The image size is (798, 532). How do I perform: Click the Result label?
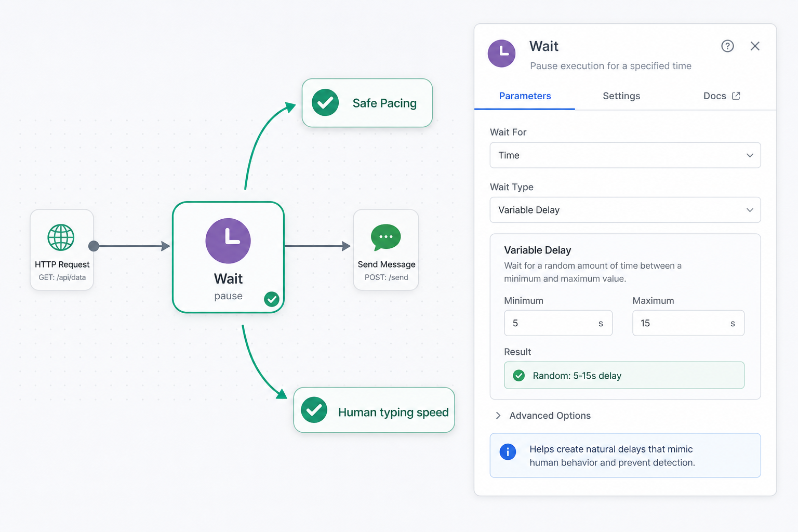(517, 352)
